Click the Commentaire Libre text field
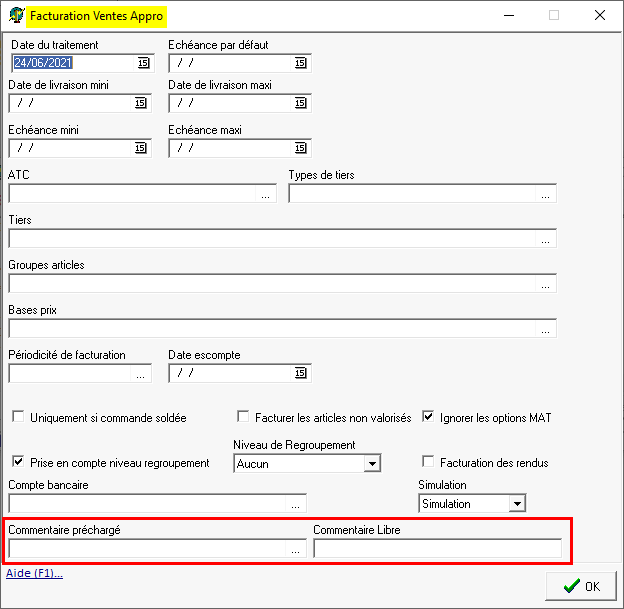624x609 pixels. (x=437, y=548)
